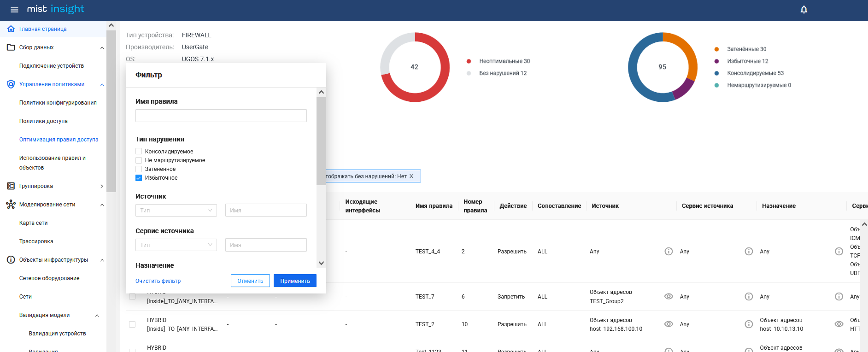868x352 pixels.
Task: Open the hamburger navigation menu
Action: 14,10
